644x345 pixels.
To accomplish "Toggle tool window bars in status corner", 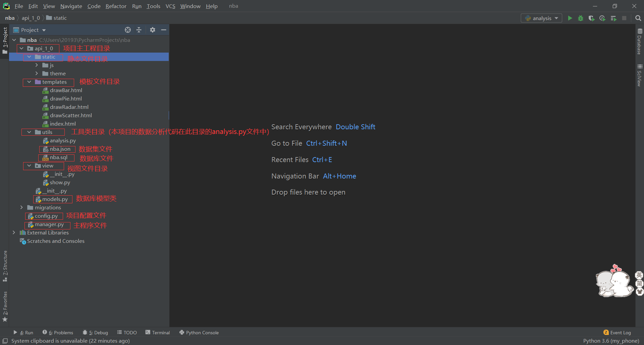I will point(5,341).
